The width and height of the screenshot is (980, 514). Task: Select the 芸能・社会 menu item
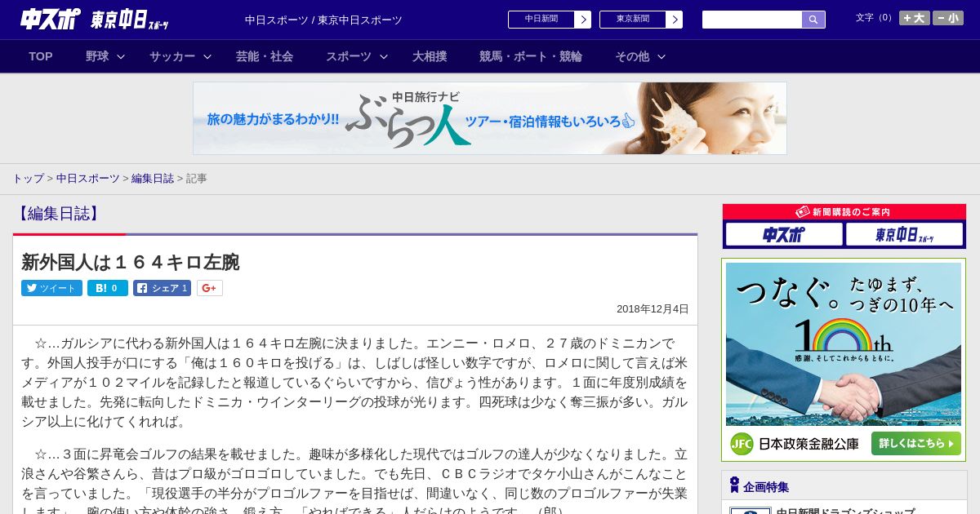point(265,56)
